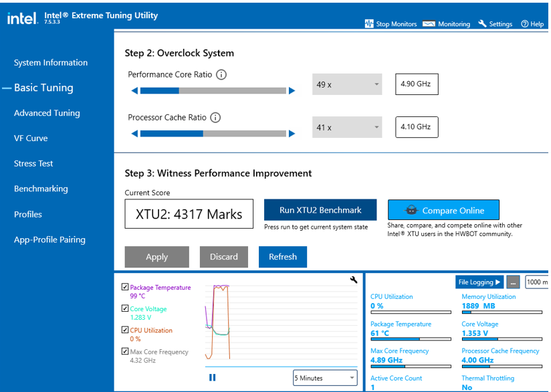
Task: Click the Package Temperature 61 °C value
Action: [x=380, y=333]
